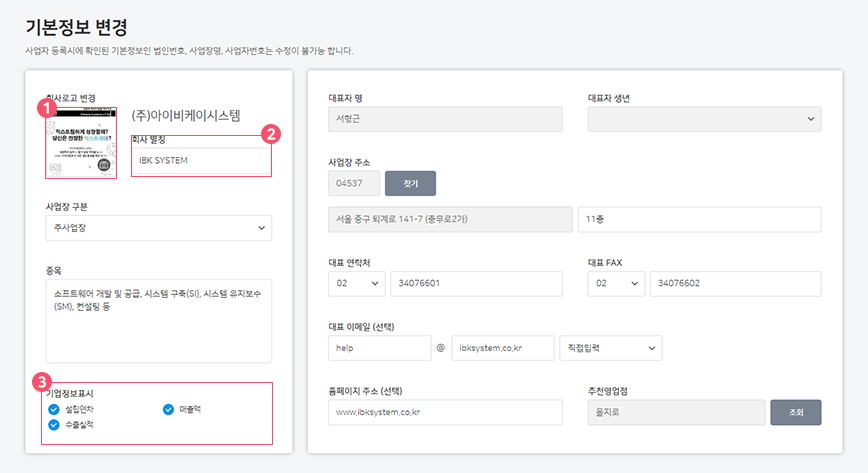Open the 직접입력 email domain dropdown
Viewport: 868px width, 473px height.
(x=611, y=348)
